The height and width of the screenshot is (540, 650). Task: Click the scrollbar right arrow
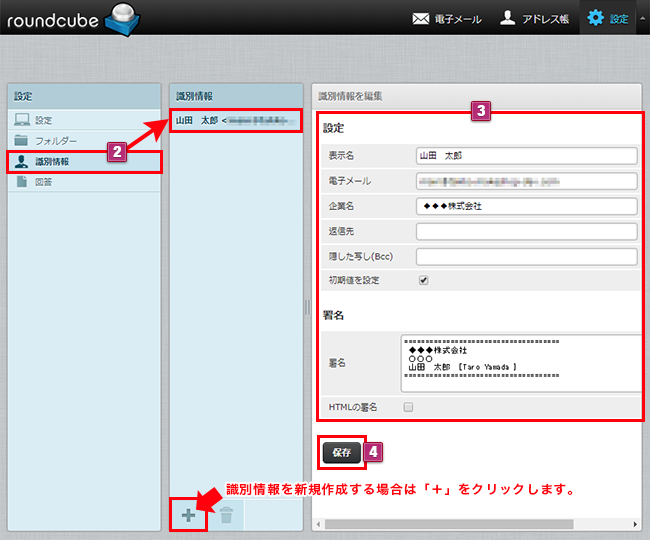click(635, 524)
